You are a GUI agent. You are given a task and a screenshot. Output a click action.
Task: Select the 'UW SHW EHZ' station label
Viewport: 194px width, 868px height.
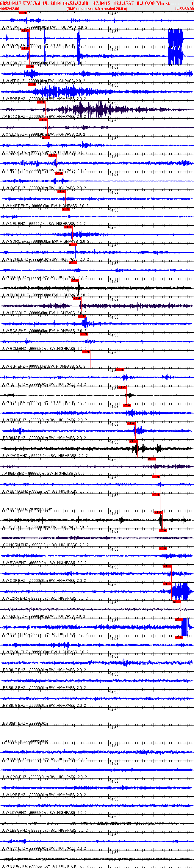point(15,420)
